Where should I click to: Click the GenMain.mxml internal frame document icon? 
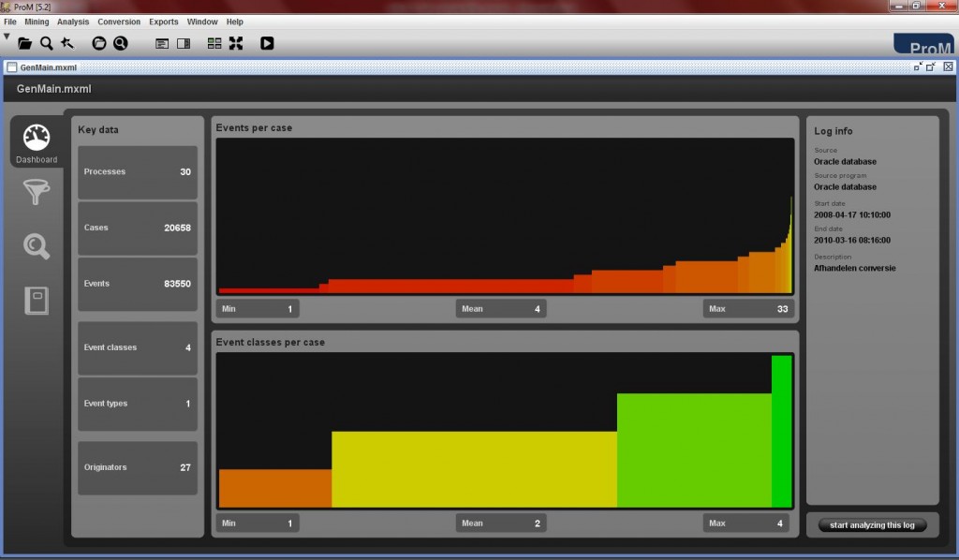[x=11, y=67]
